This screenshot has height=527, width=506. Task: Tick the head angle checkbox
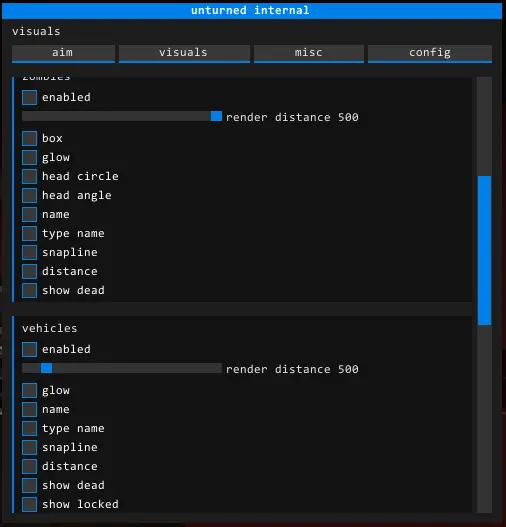point(30,196)
